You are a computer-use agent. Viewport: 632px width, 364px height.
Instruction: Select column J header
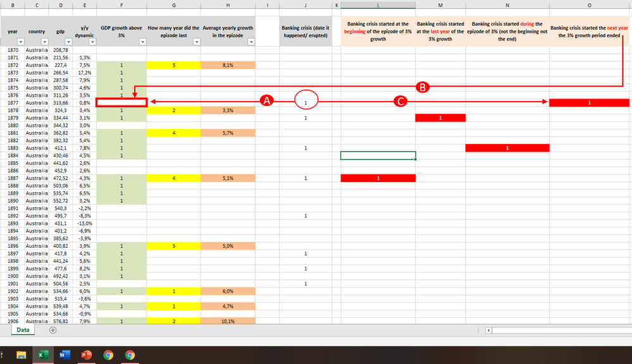306,5
